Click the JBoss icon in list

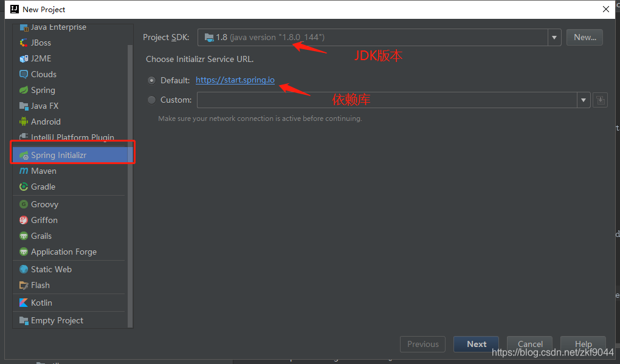pos(24,43)
